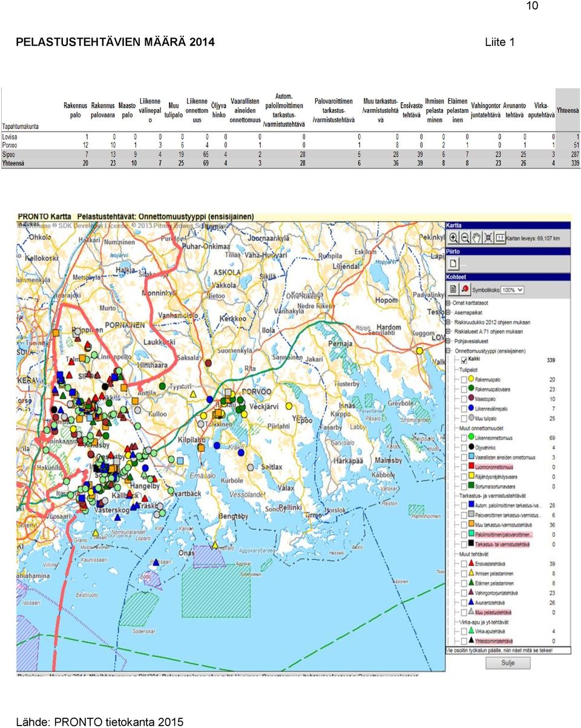Click the purple triangle Vahingontorjuntatehtävä symbol
This screenshot has height=728, width=581.
[471, 592]
